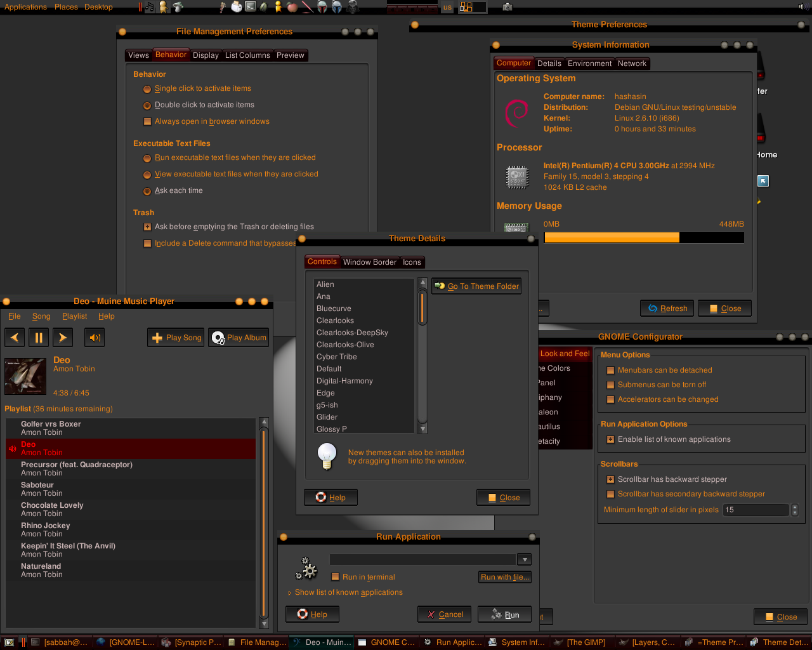Viewport: 812px width, 650px height.
Task: Open the File menu in Muine
Action: coord(15,317)
